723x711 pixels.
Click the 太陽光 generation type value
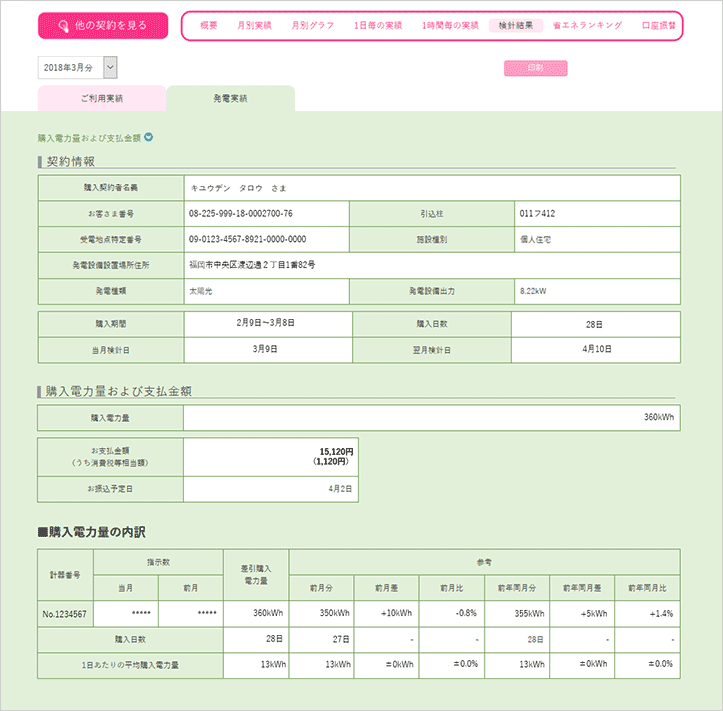[201, 291]
